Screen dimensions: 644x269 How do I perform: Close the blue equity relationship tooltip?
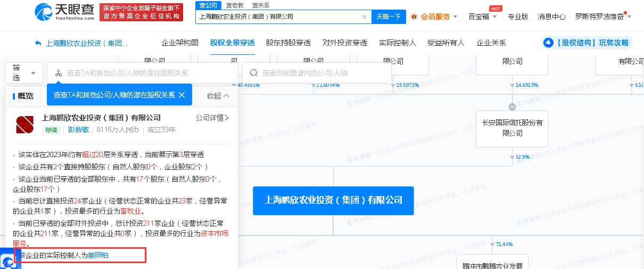(181, 95)
